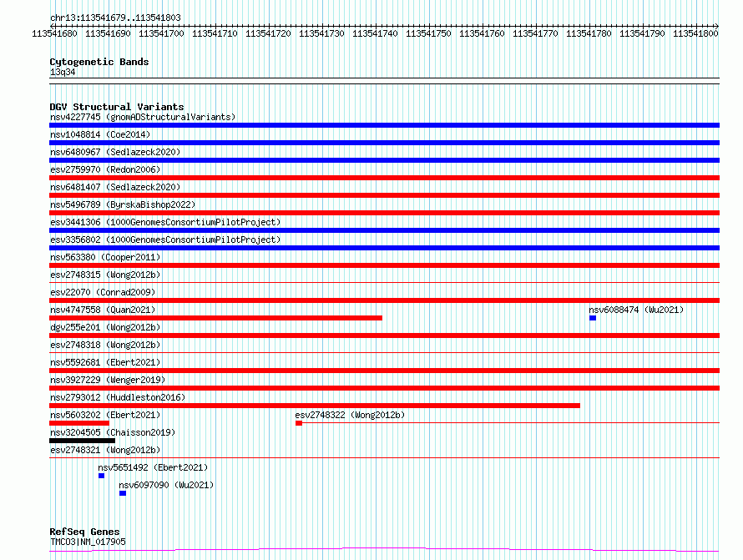Open nsv6481407 (Sedlazeck2020) variant label
Image resolution: width=743 pixels, height=560 pixels.
[115, 187]
